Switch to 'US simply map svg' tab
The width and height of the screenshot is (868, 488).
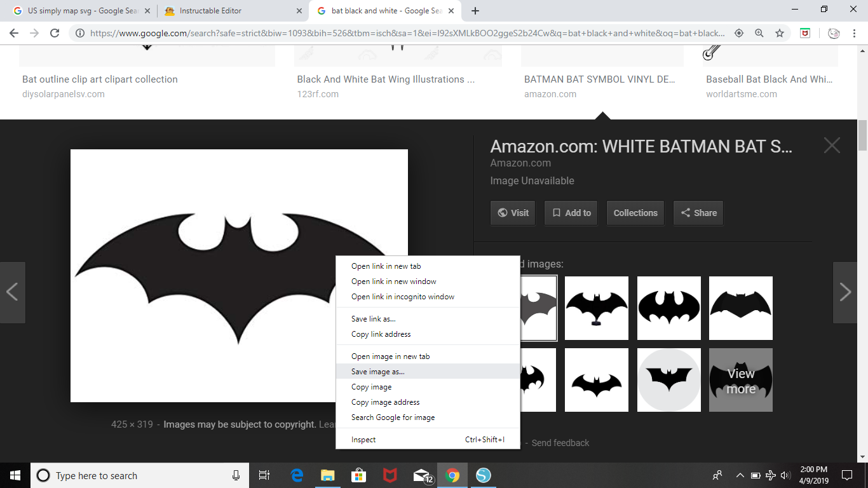click(83, 11)
